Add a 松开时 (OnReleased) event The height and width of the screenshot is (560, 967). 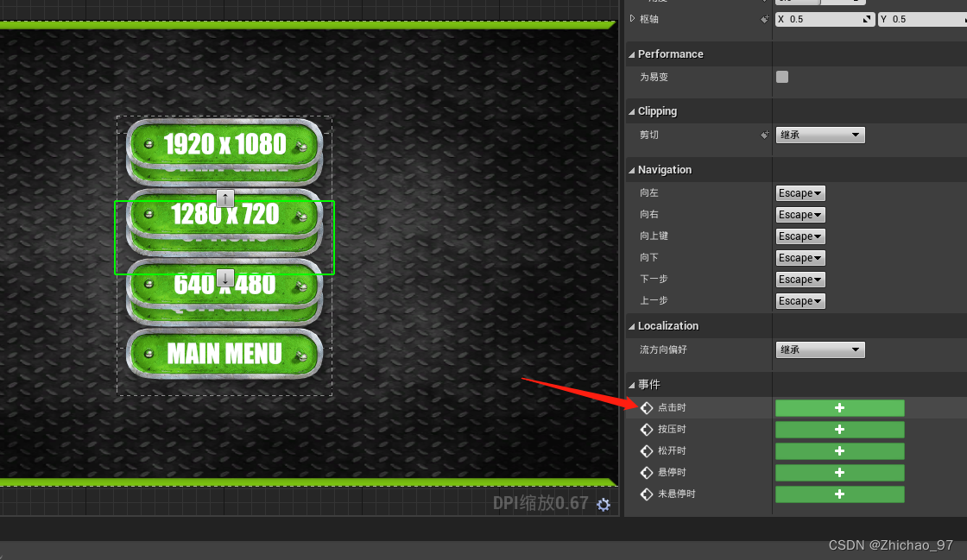(x=839, y=451)
